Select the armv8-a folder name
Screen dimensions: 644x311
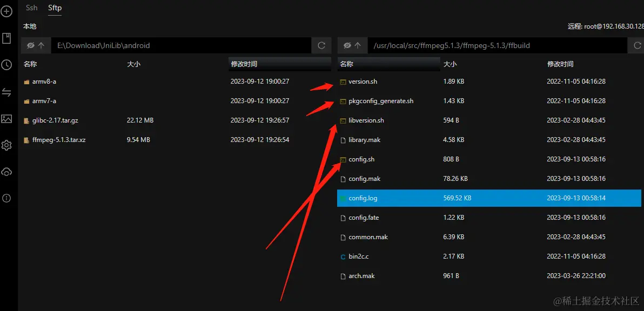tap(44, 82)
